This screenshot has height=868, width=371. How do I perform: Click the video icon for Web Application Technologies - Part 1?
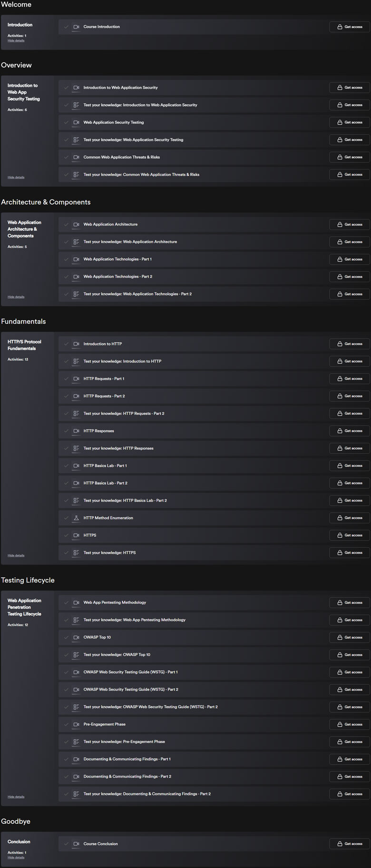point(76,259)
